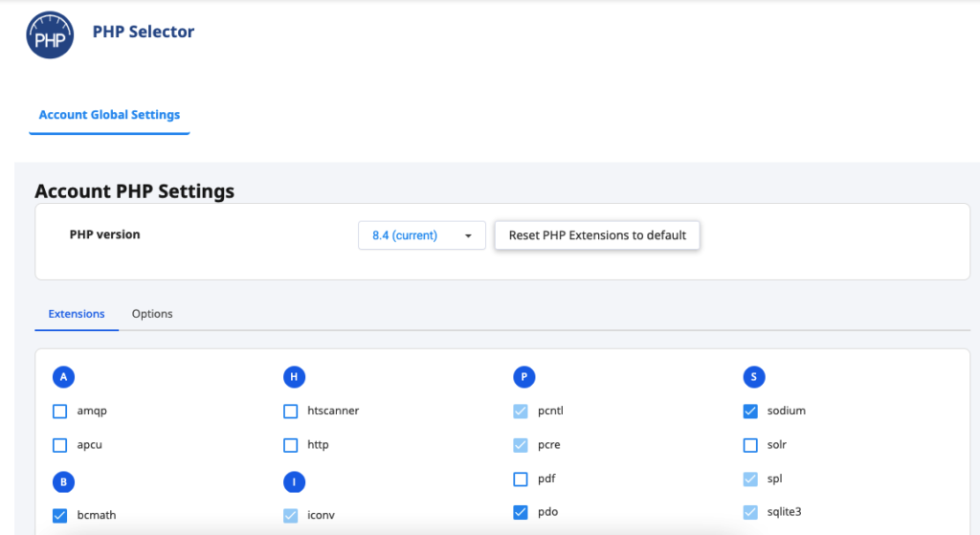This screenshot has width=980, height=535.
Task: Toggle the pcre extension checkbox
Action: pos(521,445)
